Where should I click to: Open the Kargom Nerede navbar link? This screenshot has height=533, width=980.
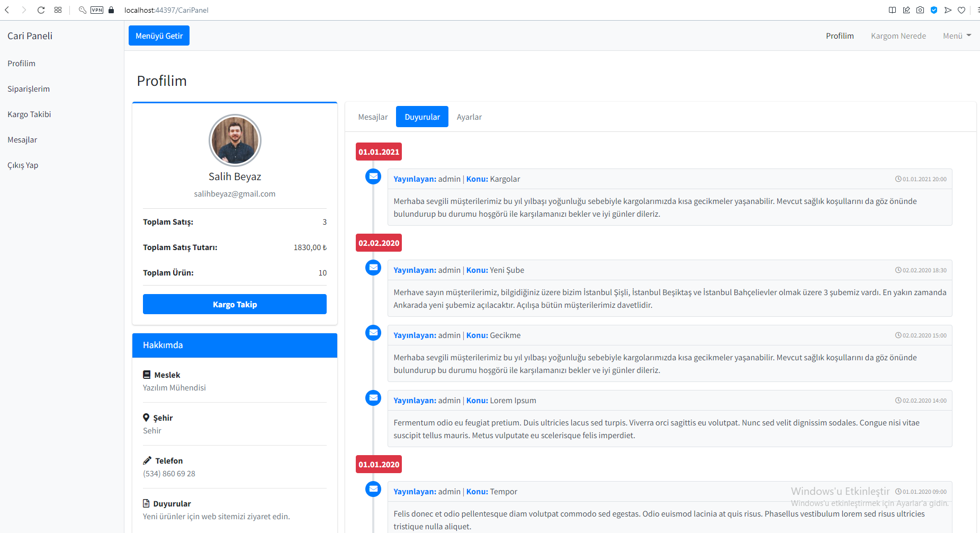[x=898, y=35]
